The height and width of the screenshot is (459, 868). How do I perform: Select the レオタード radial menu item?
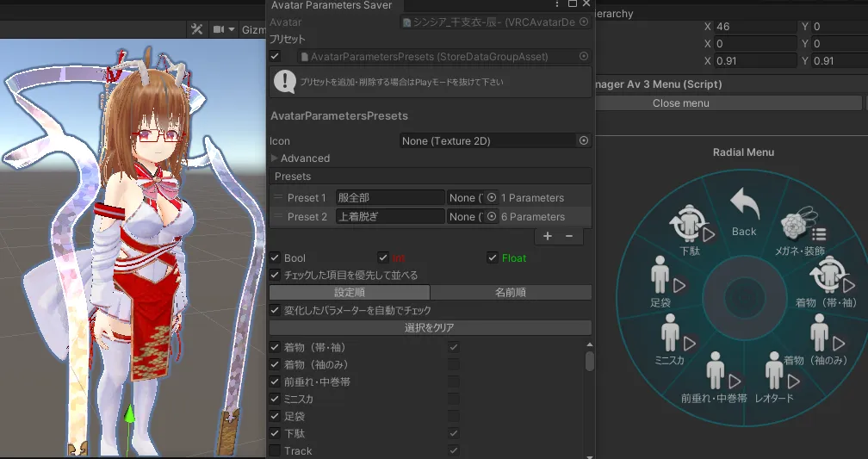[774, 379]
